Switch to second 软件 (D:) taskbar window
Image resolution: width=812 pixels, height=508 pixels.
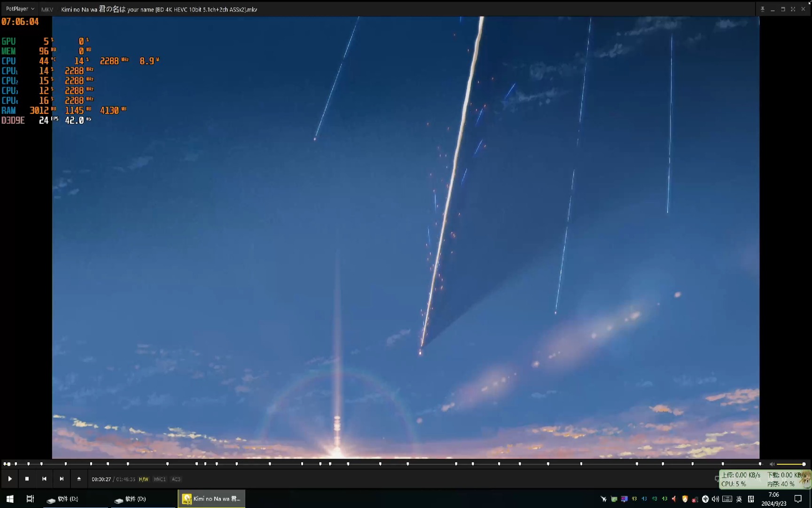(142, 499)
